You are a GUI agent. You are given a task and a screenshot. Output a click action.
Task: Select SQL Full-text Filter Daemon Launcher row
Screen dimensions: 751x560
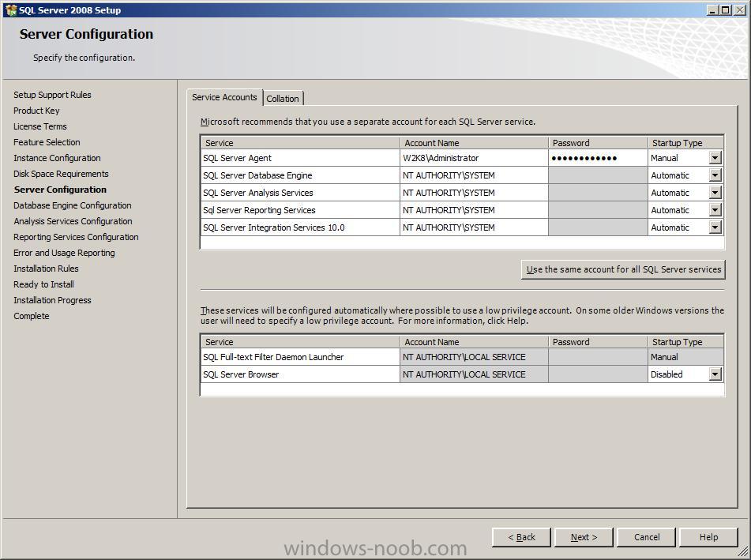(x=300, y=357)
